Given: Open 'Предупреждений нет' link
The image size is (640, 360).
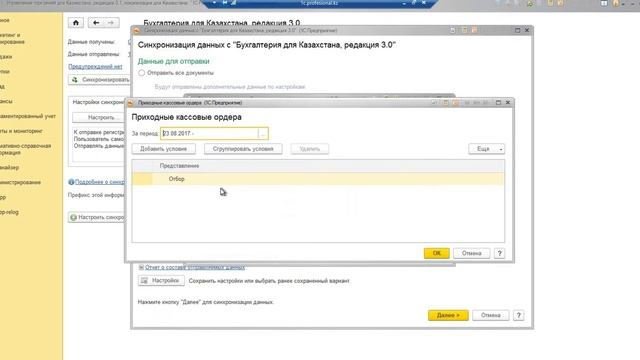Looking at the screenshot, I should tap(95, 67).
